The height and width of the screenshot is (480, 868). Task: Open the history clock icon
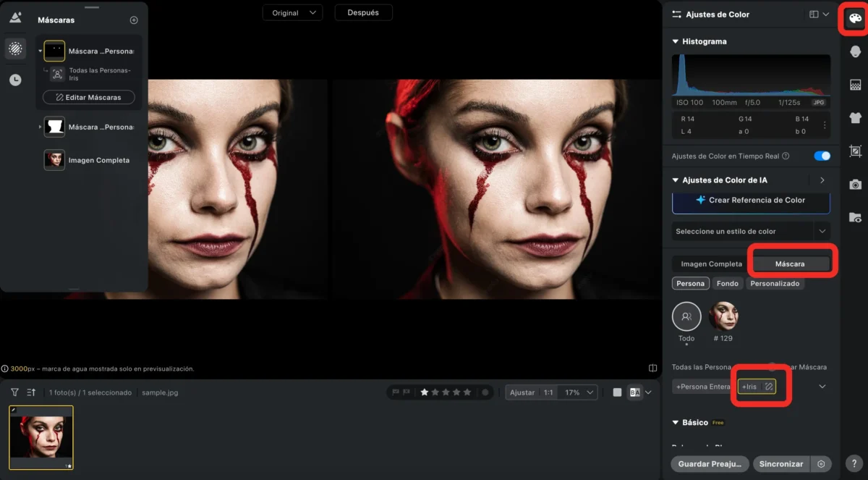pyautogui.click(x=15, y=80)
